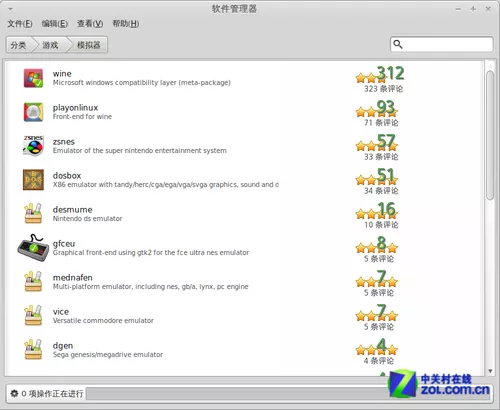Click '10 条评论' review count

tap(381, 225)
